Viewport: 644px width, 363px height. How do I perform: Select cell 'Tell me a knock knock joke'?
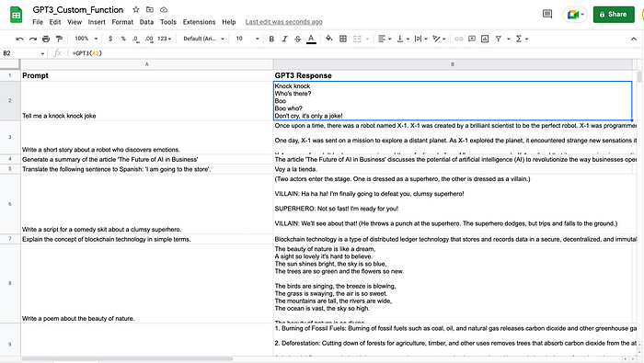(147, 101)
